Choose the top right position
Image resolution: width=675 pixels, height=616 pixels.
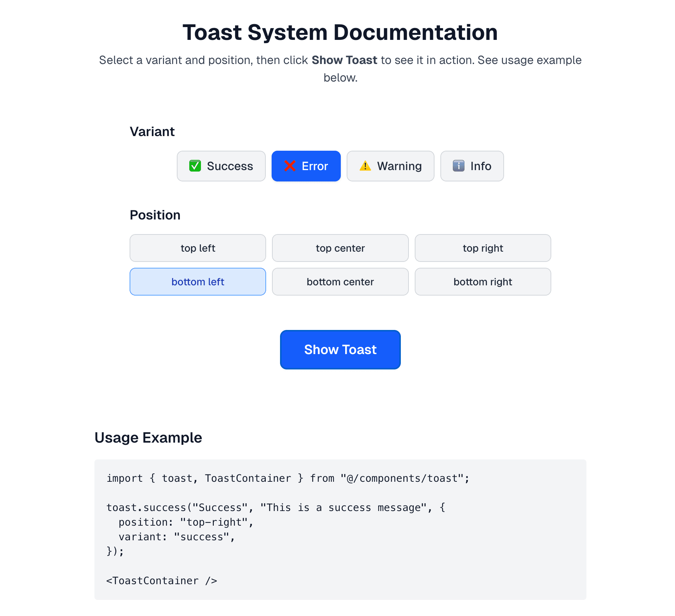pyautogui.click(x=482, y=248)
